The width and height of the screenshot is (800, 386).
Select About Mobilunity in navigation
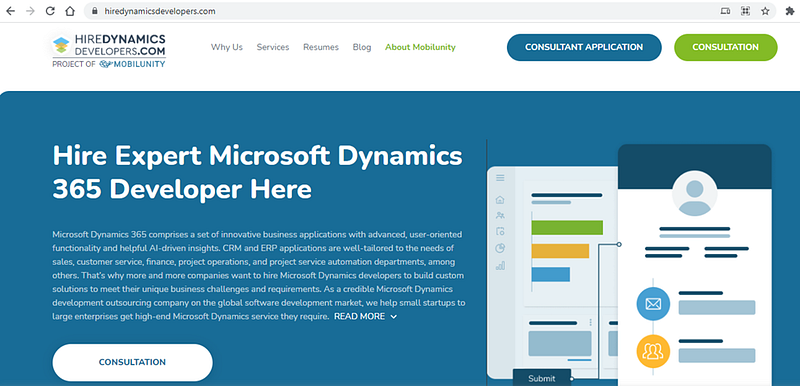[420, 47]
